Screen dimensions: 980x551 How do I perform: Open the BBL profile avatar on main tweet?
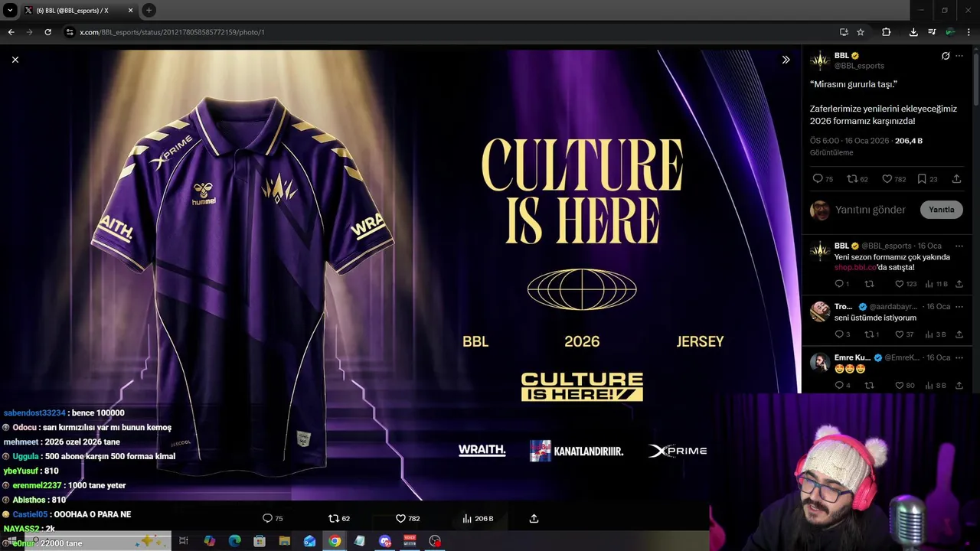(820, 60)
